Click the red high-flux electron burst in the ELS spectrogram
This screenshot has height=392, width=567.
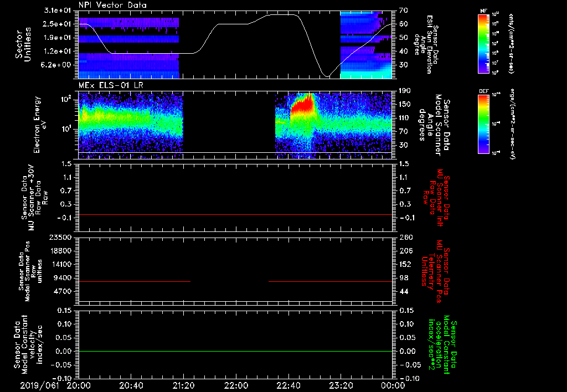click(x=302, y=105)
